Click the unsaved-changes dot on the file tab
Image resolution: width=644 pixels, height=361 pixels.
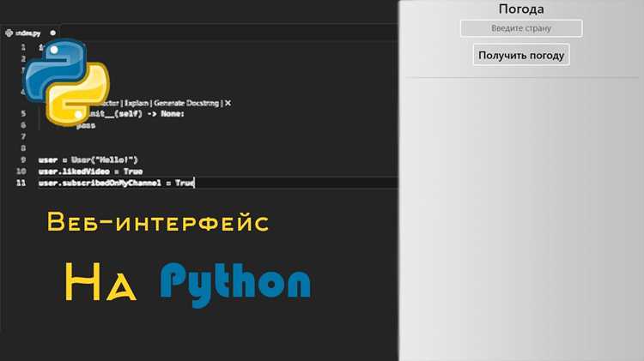(x=53, y=33)
